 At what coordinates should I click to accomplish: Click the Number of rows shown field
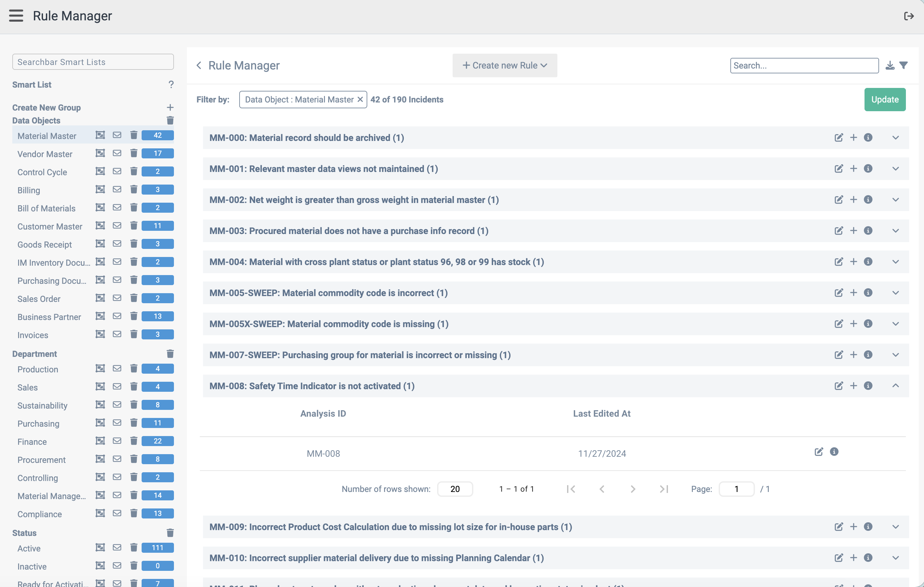pyautogui.click(x=455, y=489)
